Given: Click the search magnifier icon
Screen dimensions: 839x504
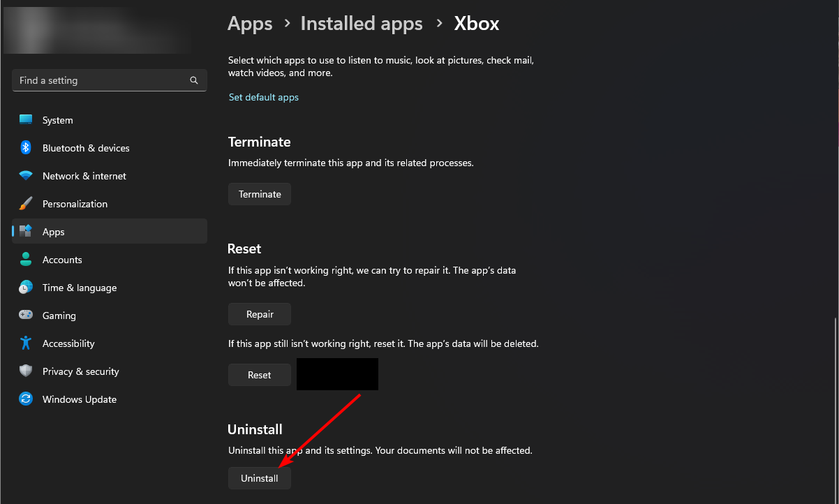Looking at the screenshot, I should click(x=194, y=80).
